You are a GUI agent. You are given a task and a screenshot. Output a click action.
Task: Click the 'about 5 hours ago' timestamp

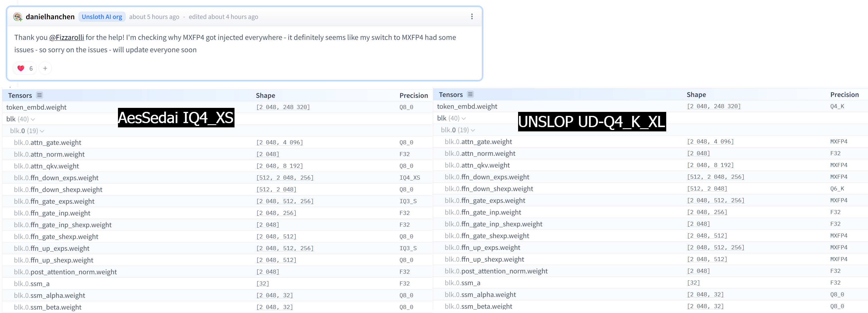click(x=154, y=17)
